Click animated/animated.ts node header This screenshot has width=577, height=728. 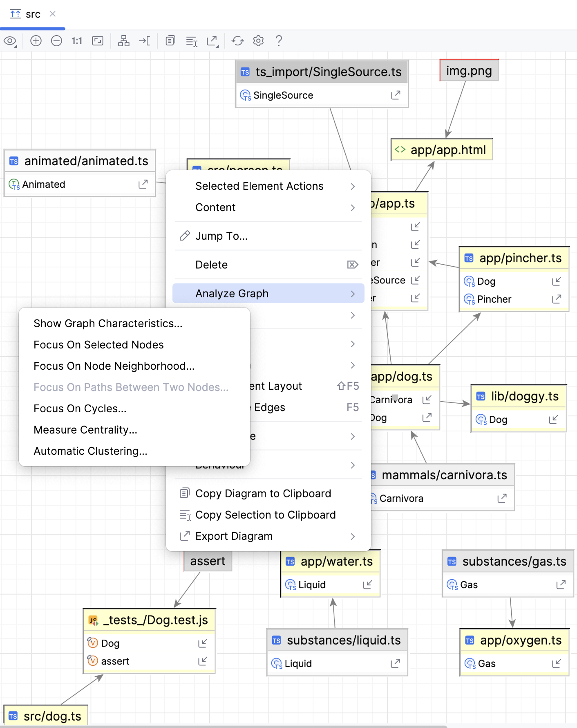pyautogui.click(x=80, y=161)
